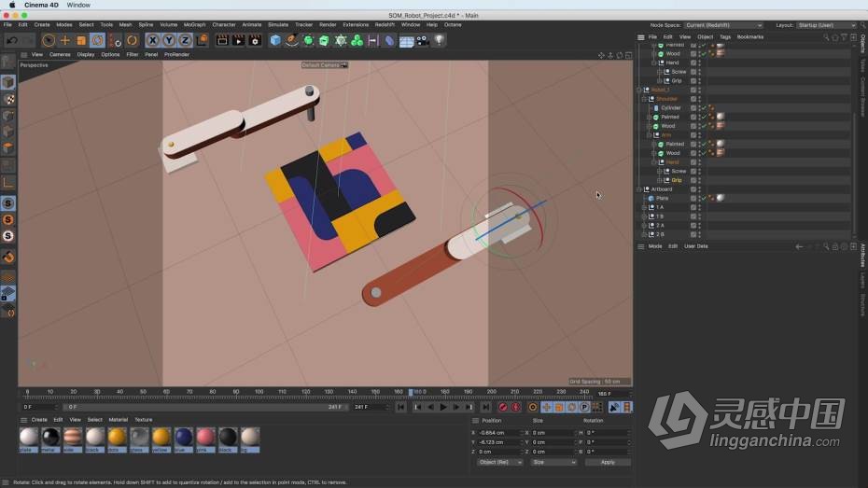
Task: Select the Plane object row
Action: pyautogui.click(x=662, y=198)
